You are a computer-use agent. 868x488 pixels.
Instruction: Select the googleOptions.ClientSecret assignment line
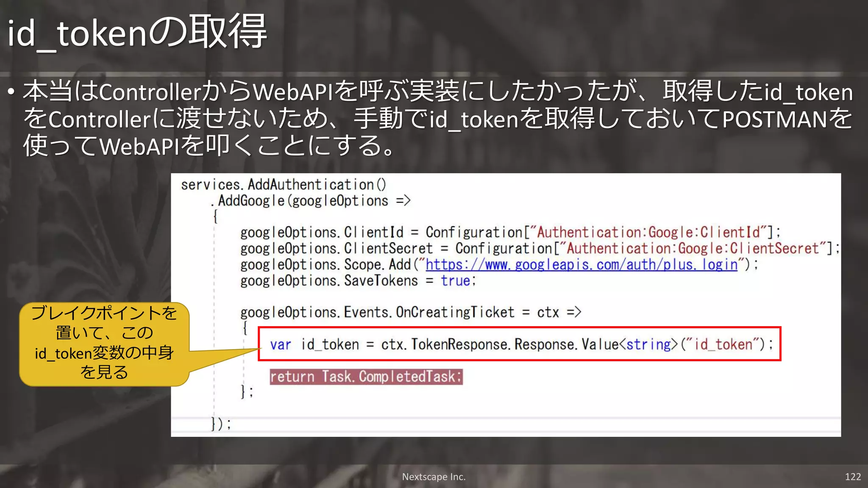540,249
